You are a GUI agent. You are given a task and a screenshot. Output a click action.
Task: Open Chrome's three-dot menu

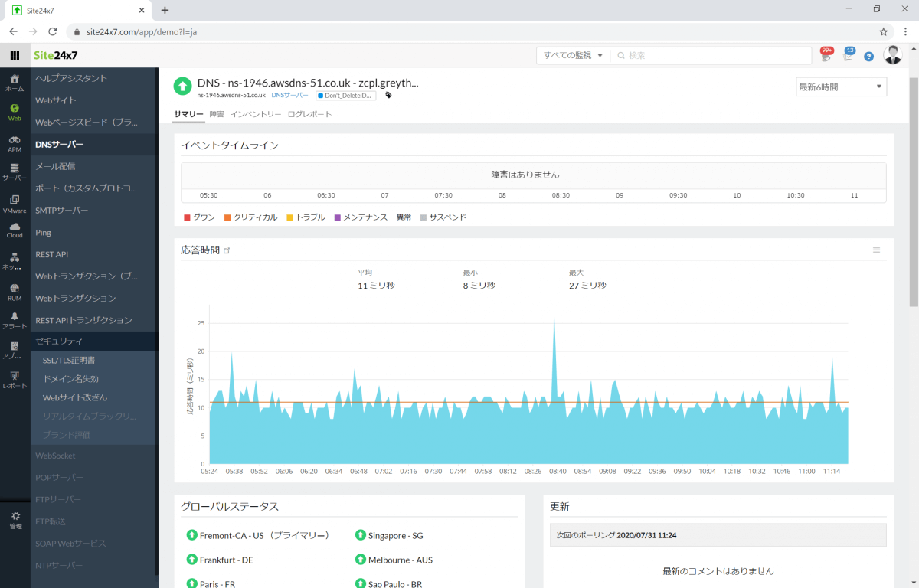tap(904, 32)
